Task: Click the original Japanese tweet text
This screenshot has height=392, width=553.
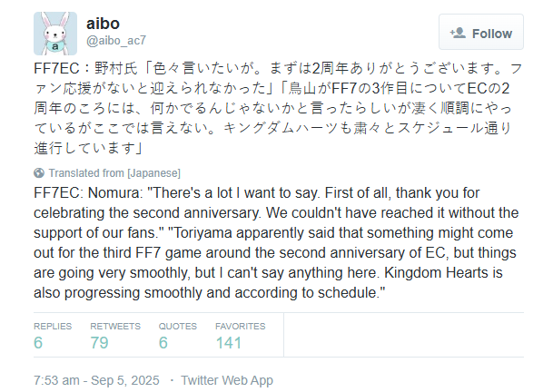Action: [272, 107]
